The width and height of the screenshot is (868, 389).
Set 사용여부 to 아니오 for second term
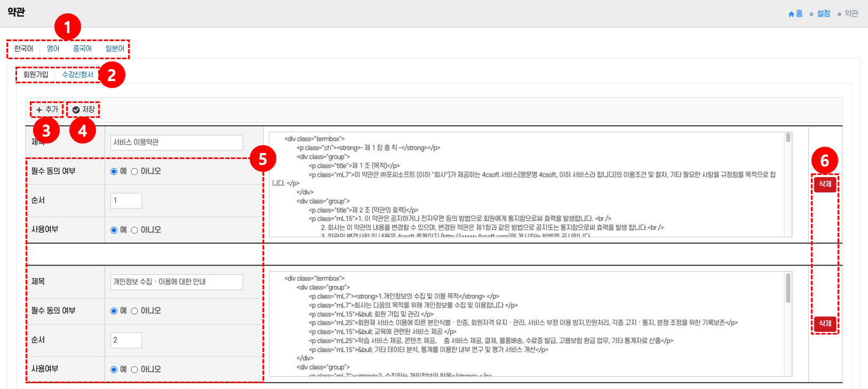[134, 370]
